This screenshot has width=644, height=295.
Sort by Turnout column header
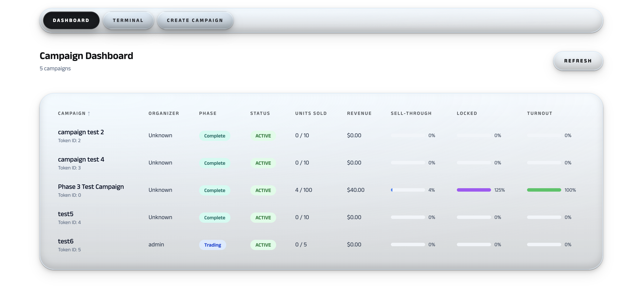click(x=539, y=113)
